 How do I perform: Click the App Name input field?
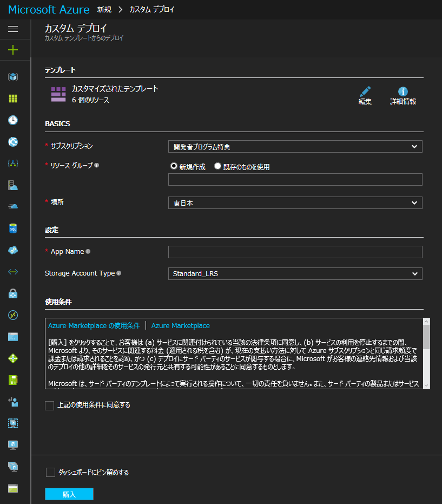coord(295,252)
